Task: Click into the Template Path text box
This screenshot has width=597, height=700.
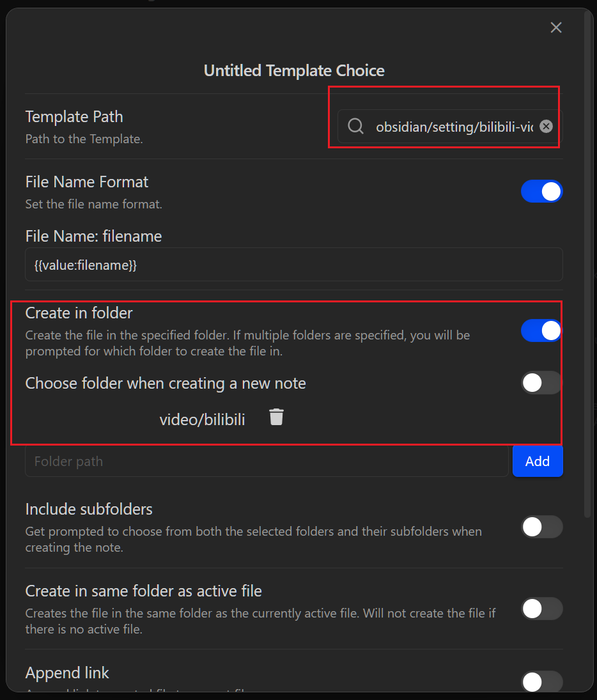Action: (x=454, y=127)
